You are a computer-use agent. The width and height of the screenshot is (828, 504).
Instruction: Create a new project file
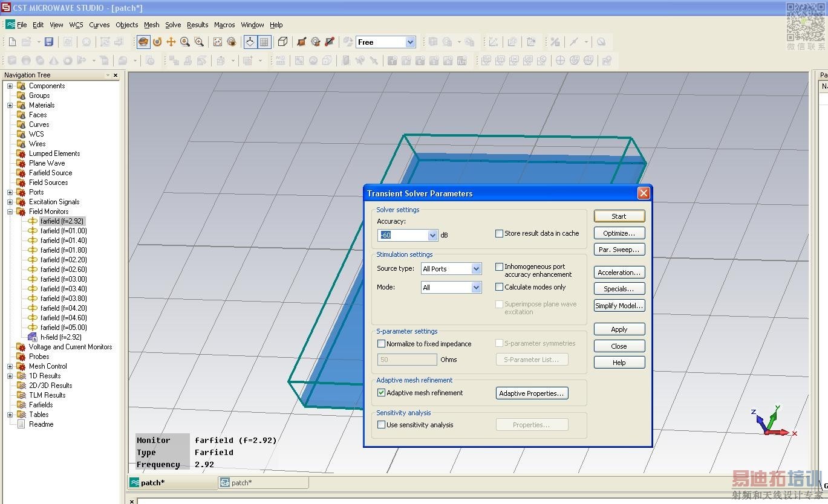tap(12, 42)
